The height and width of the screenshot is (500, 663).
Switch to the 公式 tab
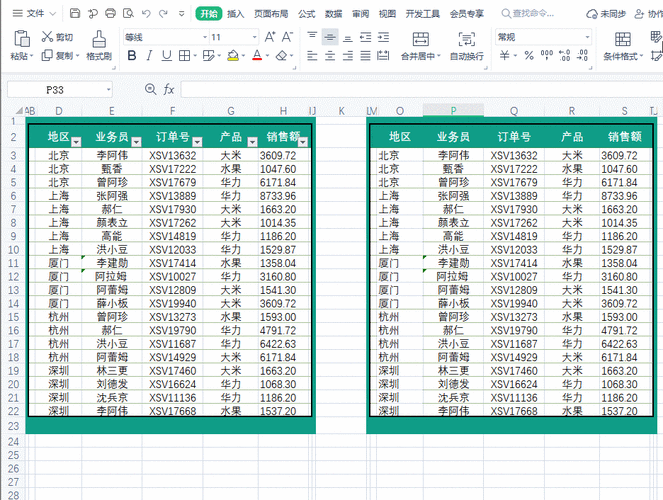click(307, 14)
